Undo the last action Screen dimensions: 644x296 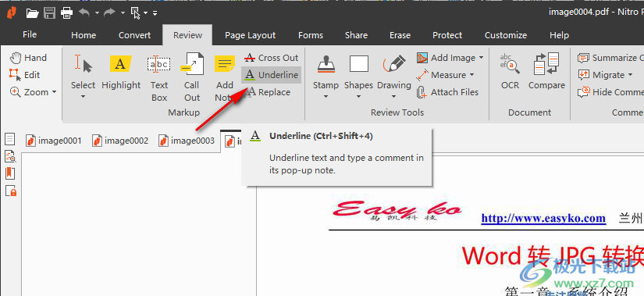[x=84, y=13]
